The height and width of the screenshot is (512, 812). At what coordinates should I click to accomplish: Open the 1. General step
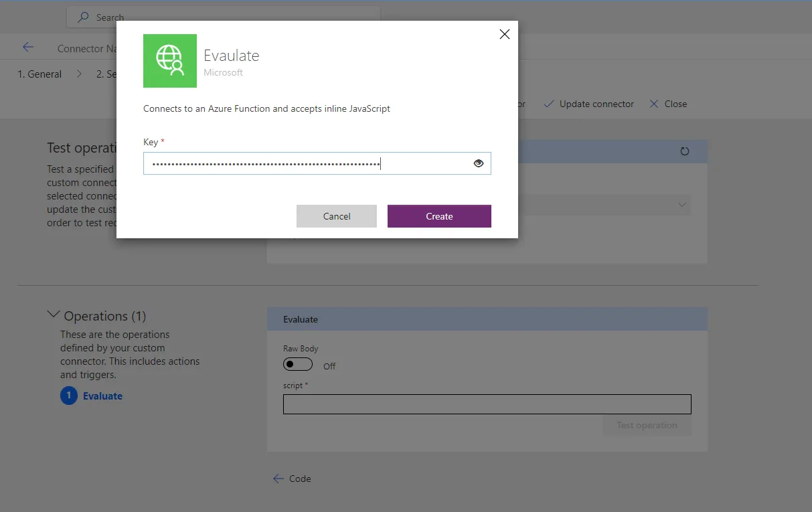click(x=39, y=74)
